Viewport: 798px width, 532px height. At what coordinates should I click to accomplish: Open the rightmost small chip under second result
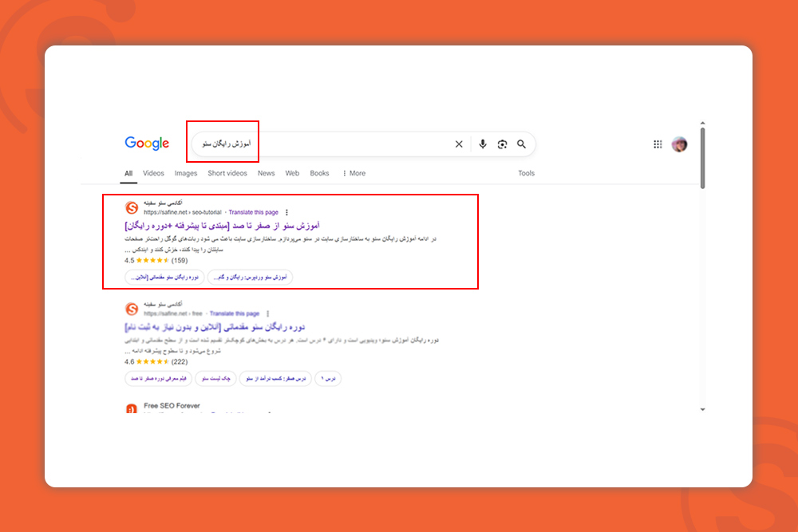pos(328,378)
